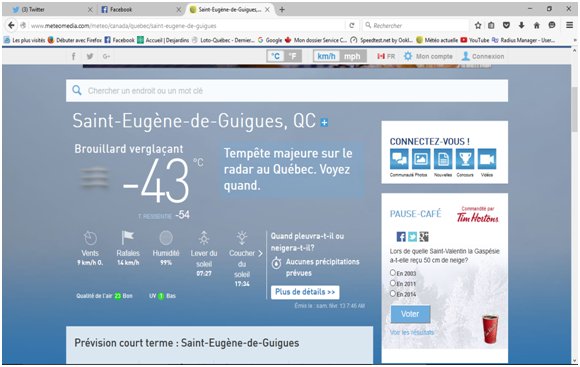Open a new tab with plus button

[282, 10]
